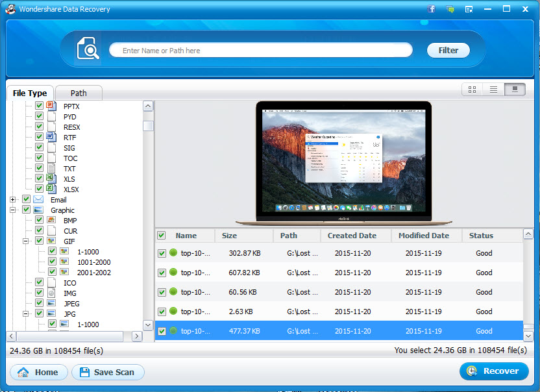Uncheck the Graphic category checkbox
The height and width of the screenshot is (392, 540).
(26, 210)
